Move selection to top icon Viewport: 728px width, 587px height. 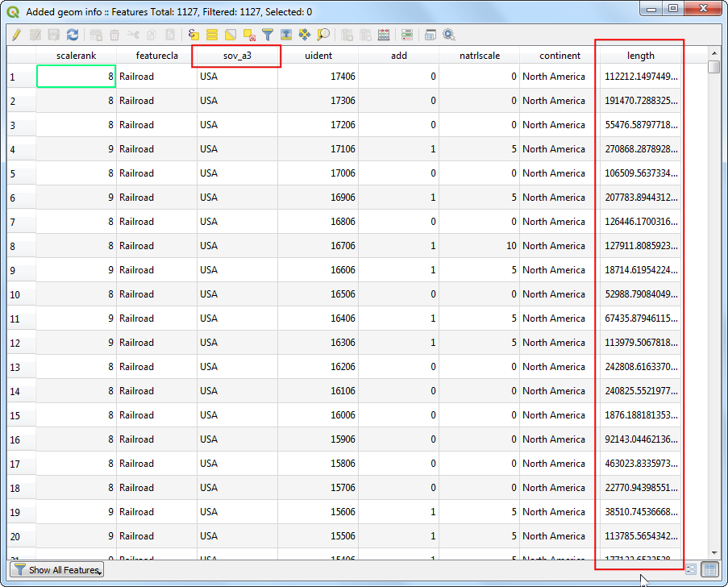coord(286,35)
